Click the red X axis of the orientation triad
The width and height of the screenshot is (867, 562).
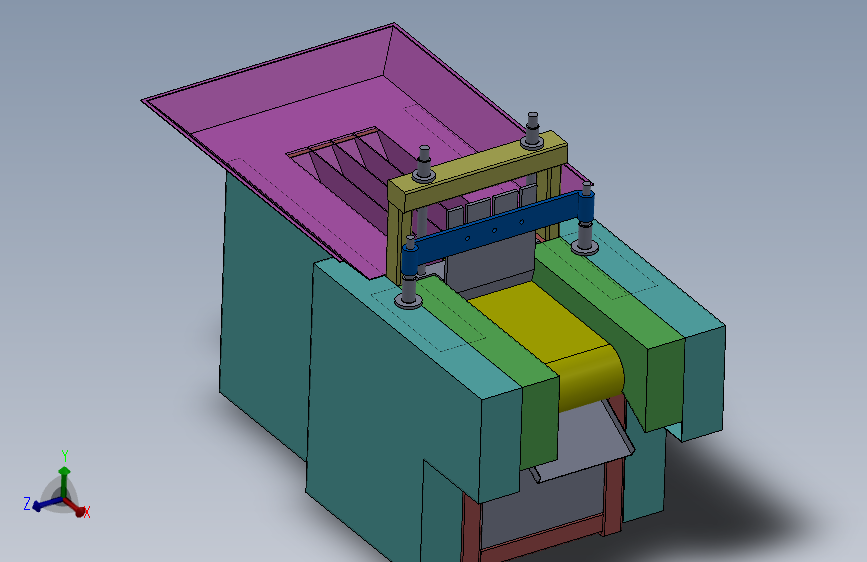[x=75, y=507]
